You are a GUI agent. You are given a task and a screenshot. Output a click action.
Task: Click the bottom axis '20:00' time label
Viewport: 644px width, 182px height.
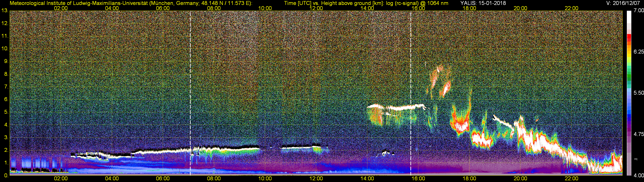(521, 179)
